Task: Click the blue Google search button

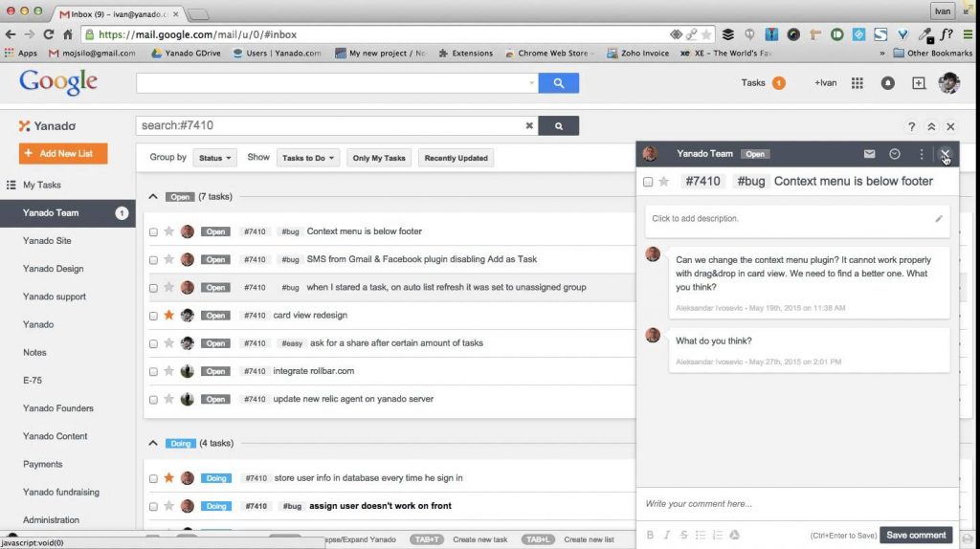Action: click(559, 83)
